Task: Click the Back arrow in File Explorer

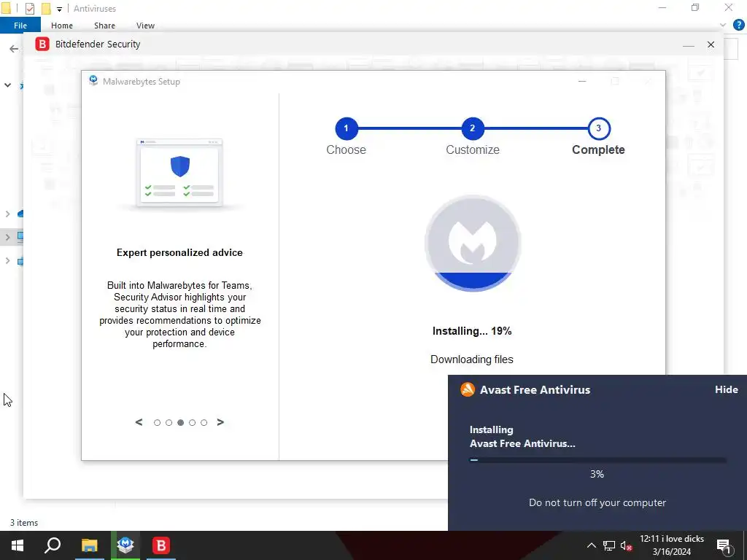Action: pyautogui.click(x=14, y=49)
